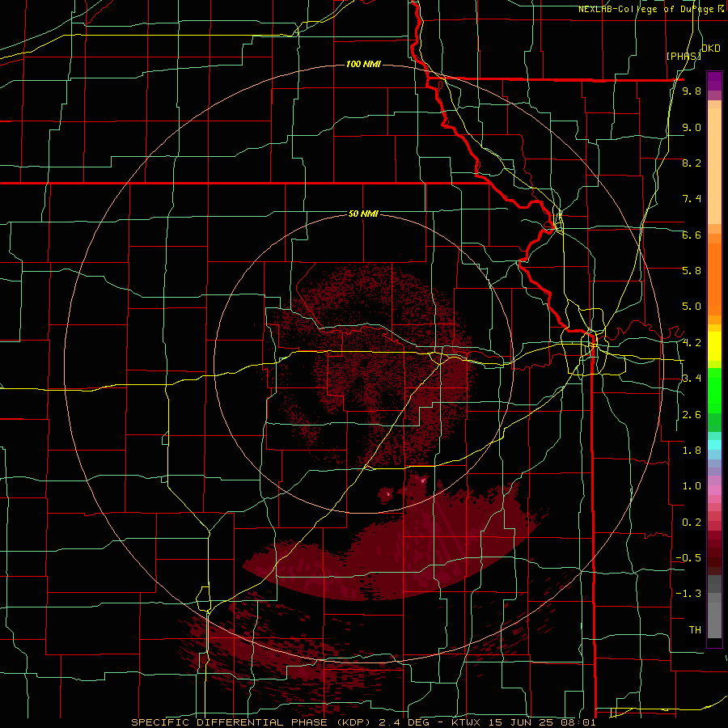
Task: Click the 4.2 scale value
Action: [692, 343]
